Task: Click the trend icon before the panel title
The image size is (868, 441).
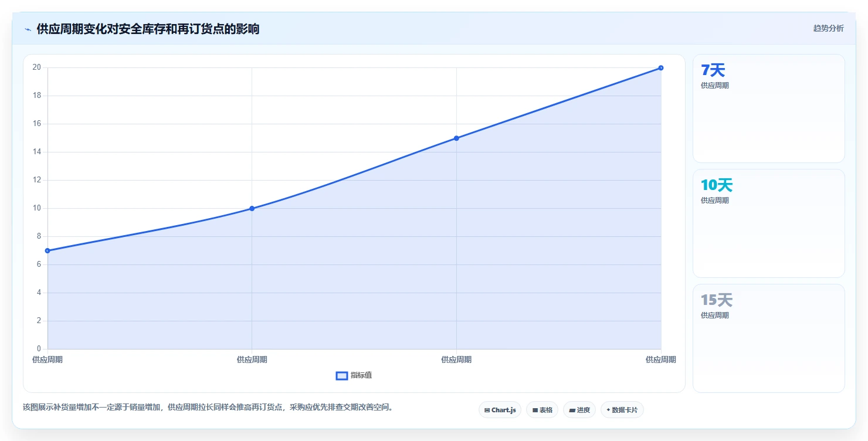Action: click(x=28, y=29)
